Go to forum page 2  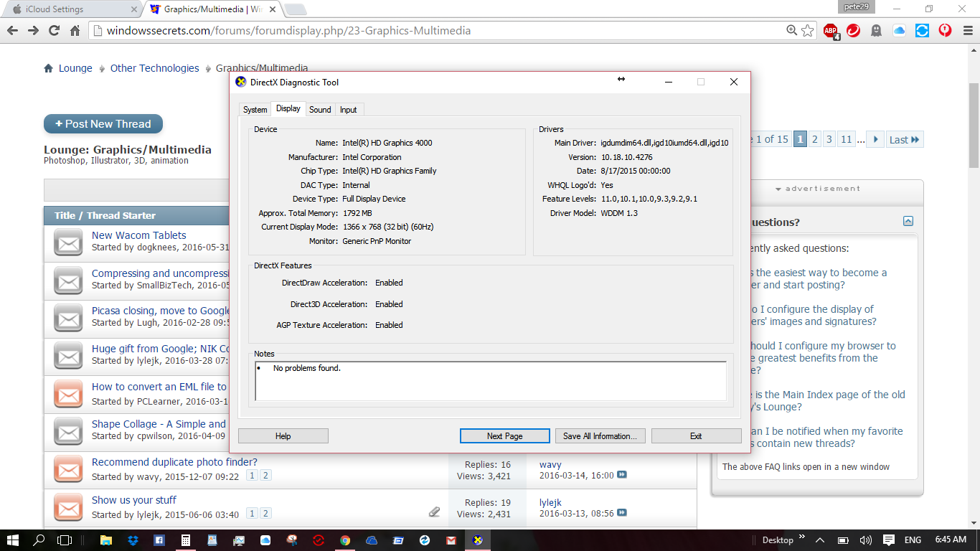(x=815, y=140)
